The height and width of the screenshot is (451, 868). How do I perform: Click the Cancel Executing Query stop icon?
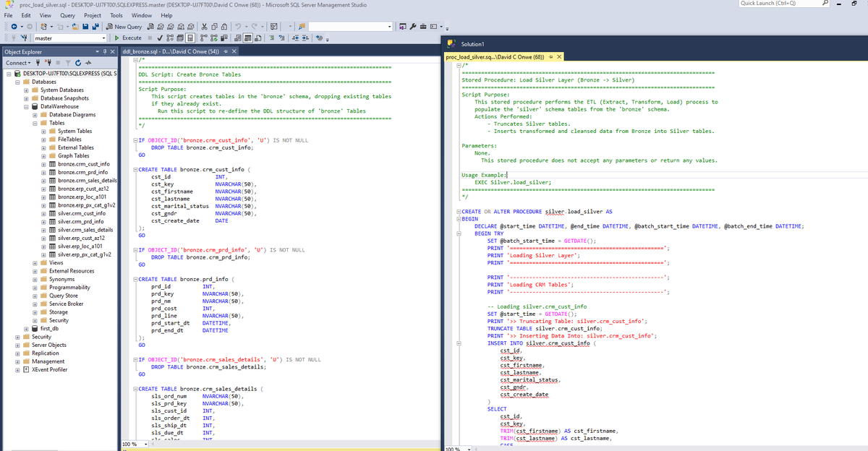pos(150,38)
